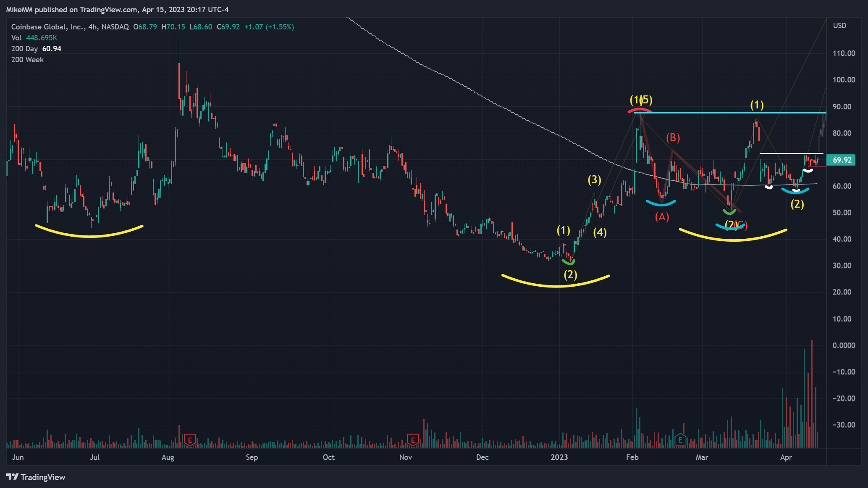Click the 0.0000 price axis label
Viewport: 868px width, 488px height.
844,346
